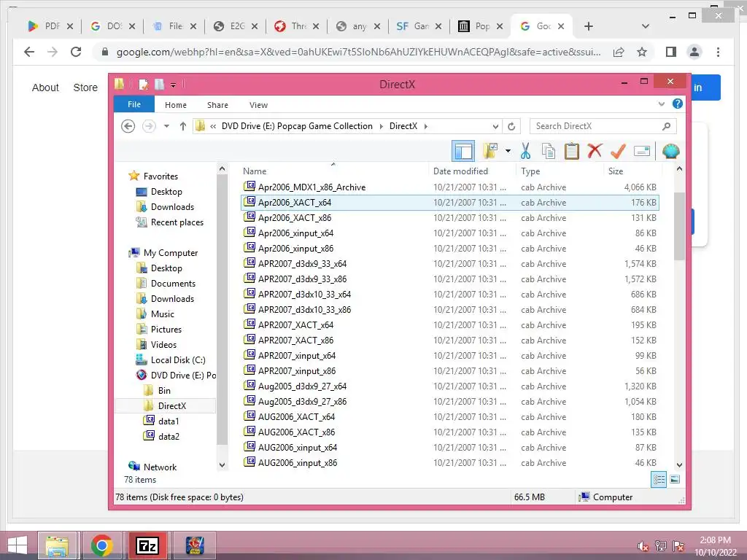Sort by Type column header

point(560,171)
